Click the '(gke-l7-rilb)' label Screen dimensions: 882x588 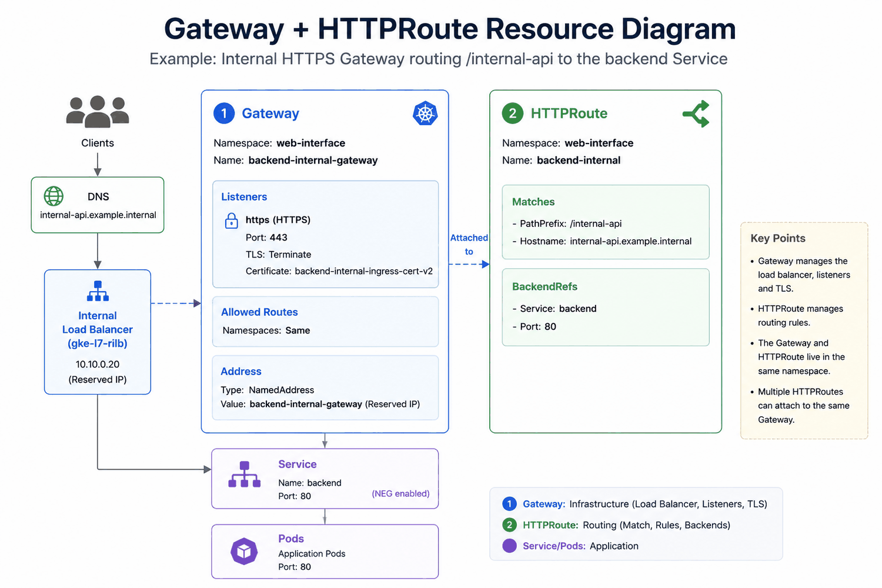coord(98,343)
